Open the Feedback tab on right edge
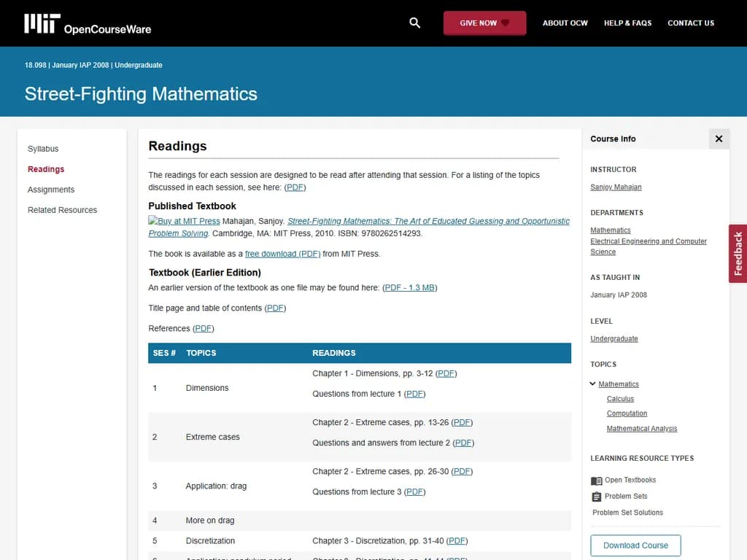The height and width of the screenshot is (560, 747). click(738, 253)
